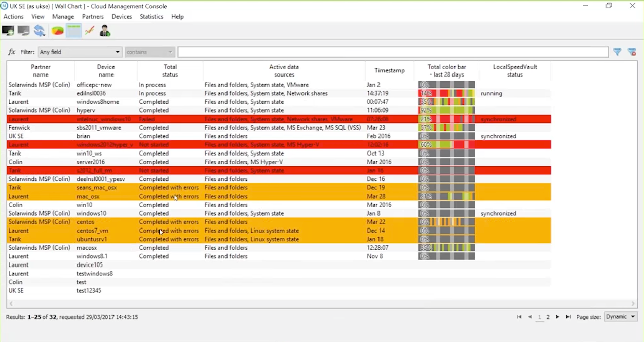Click timestamp '14:37:19'

378,94
